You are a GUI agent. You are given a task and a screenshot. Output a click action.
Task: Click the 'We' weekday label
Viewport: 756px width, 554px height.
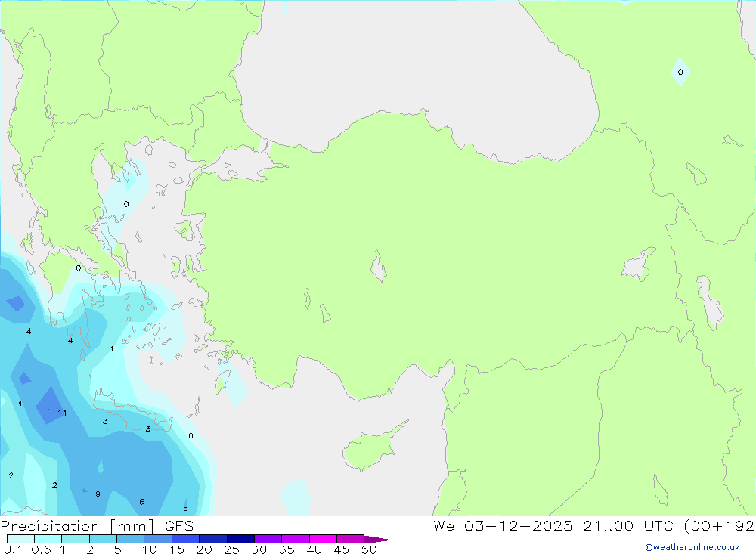point(444,525)
